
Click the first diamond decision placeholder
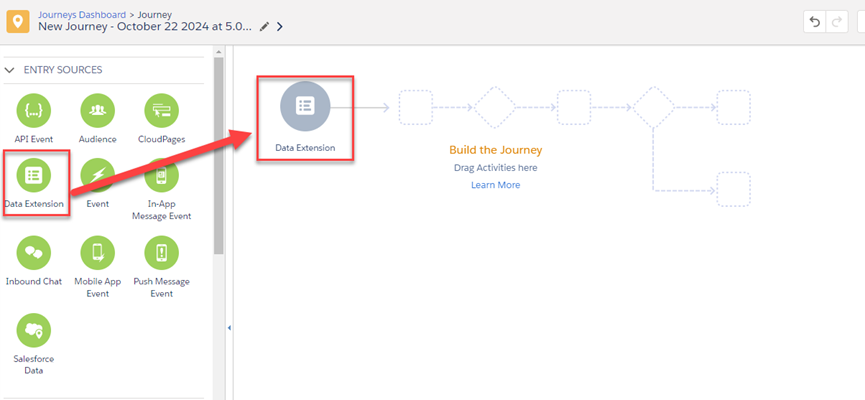click(x=495, y=107)
